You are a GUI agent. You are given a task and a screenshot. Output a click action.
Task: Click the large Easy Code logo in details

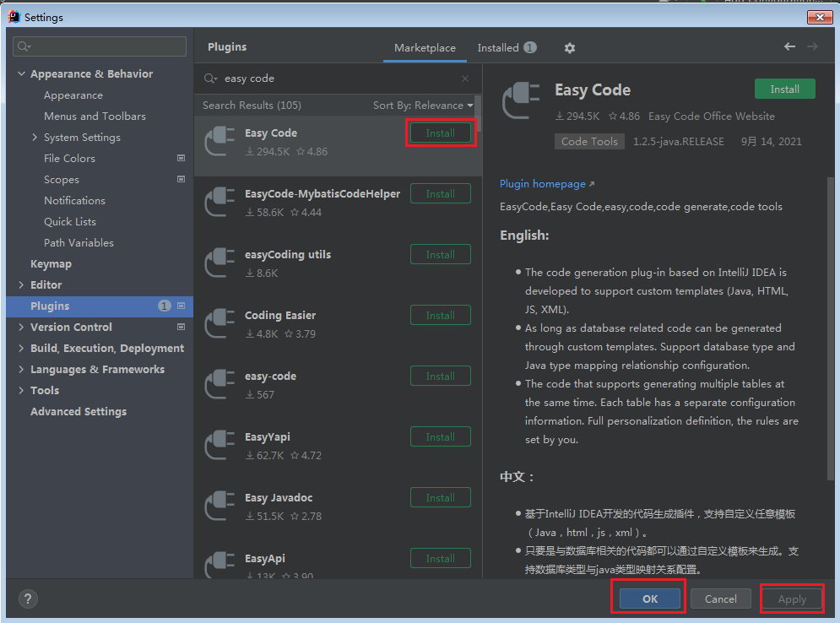(x=520, y=100)
